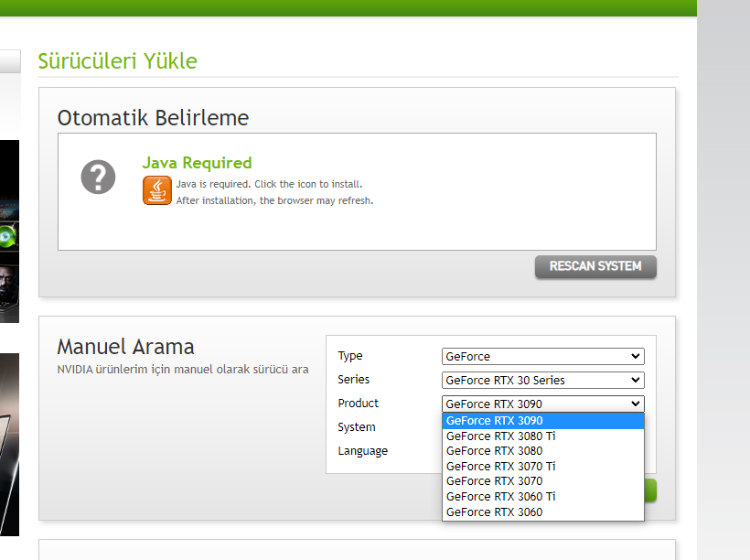This screenshot has height=560, width=750.
Task: Click the System field label
Action: pyautogui.click(x=357, y=427)
